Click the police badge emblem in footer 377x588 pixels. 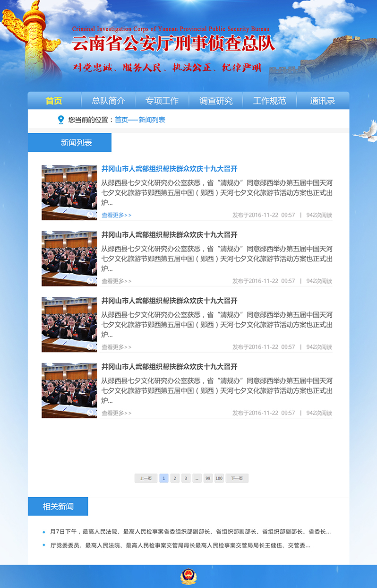point(188,577)
